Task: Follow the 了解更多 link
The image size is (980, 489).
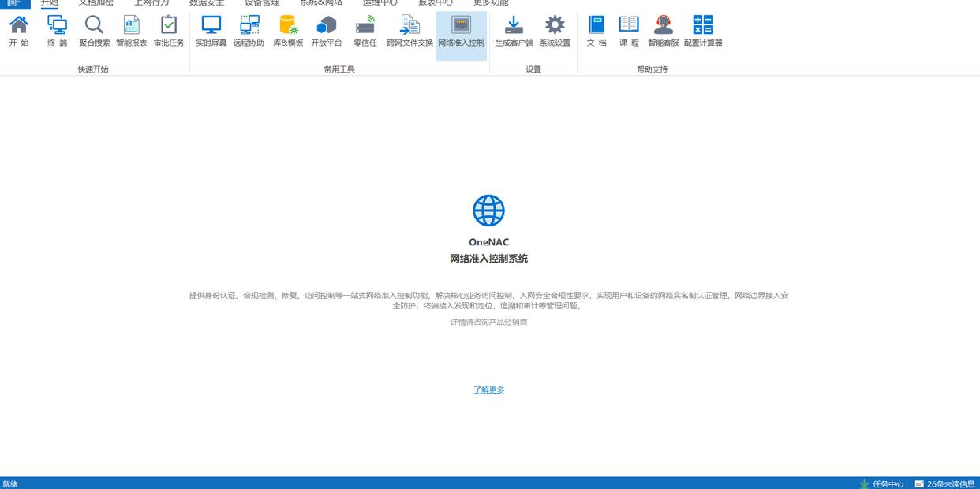Action: (489, 390)
